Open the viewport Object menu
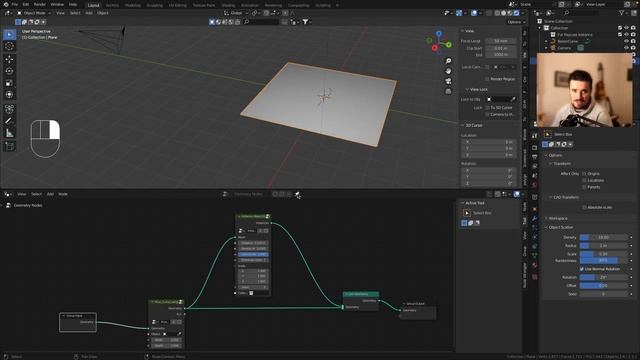 (103, 13)
